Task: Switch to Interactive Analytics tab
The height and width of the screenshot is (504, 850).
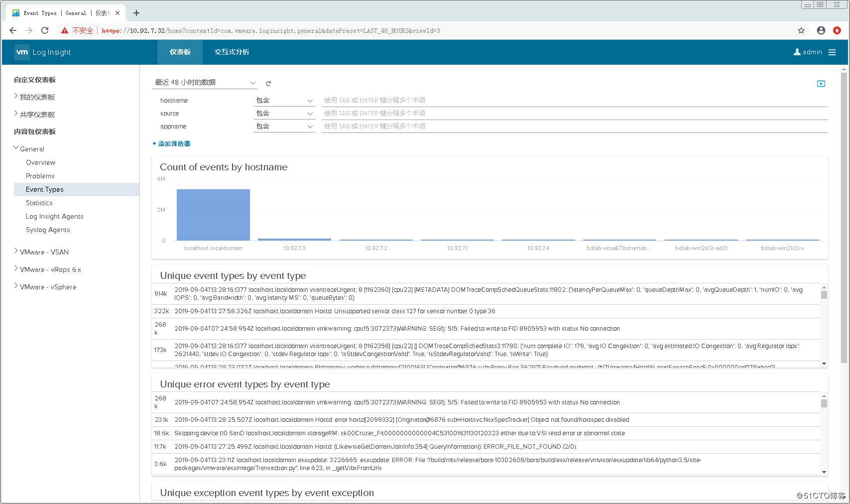Action: (232, 52)
